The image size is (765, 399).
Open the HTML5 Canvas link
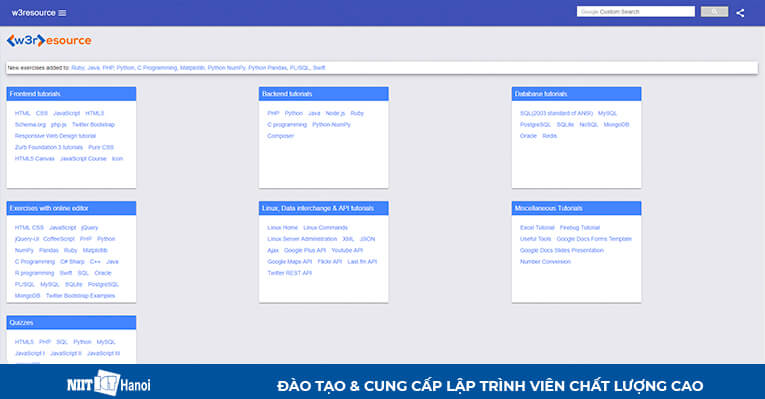point(35,159)
